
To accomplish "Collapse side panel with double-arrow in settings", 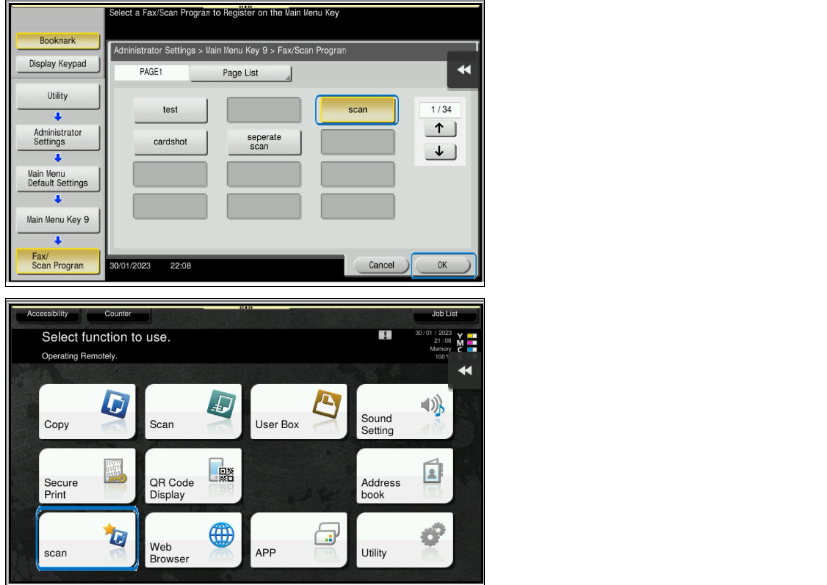I will 463,70.
